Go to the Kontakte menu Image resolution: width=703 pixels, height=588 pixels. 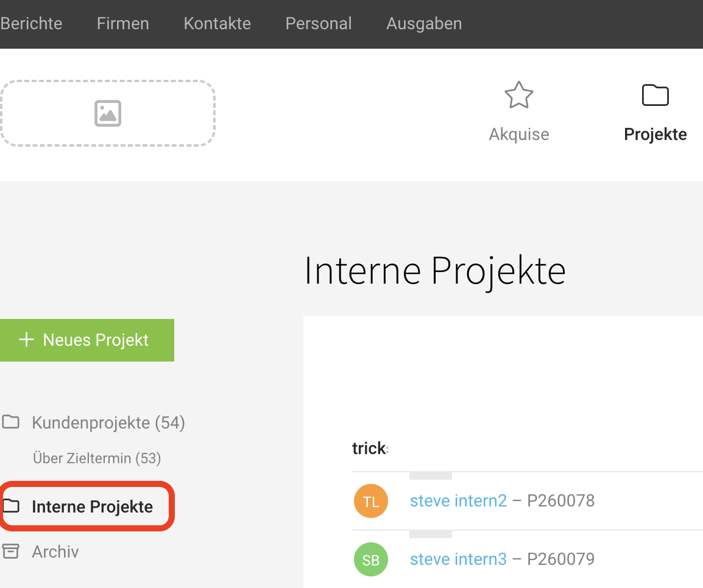(x=217, y=24)
